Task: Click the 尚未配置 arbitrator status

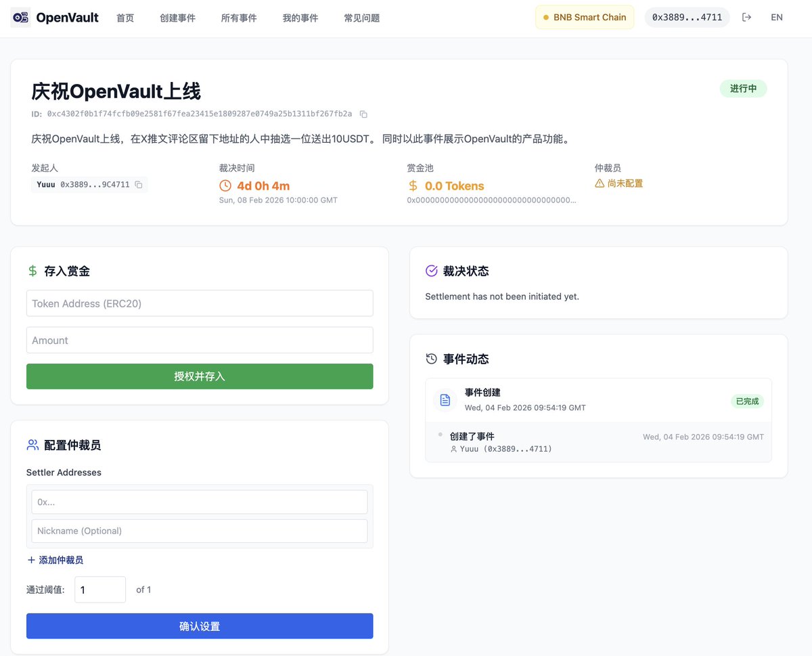Action: coord(625,183)
